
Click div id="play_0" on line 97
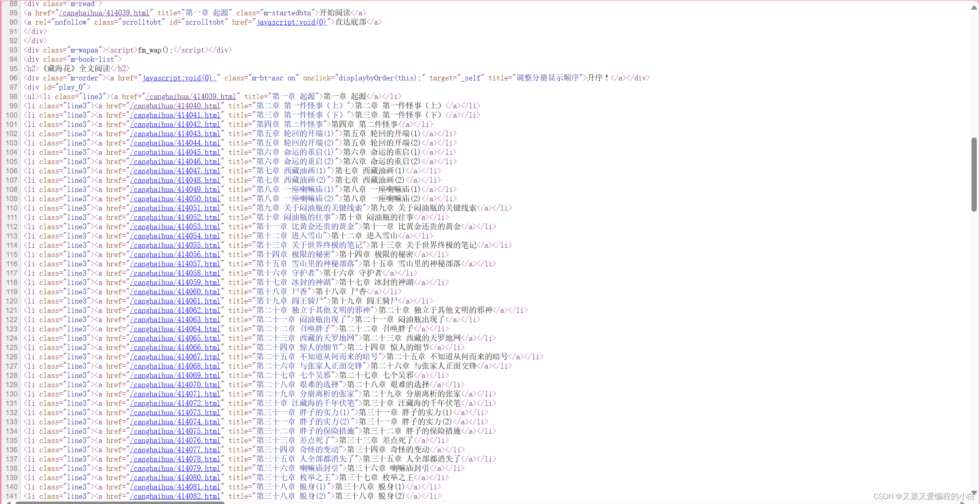(57, 87)
